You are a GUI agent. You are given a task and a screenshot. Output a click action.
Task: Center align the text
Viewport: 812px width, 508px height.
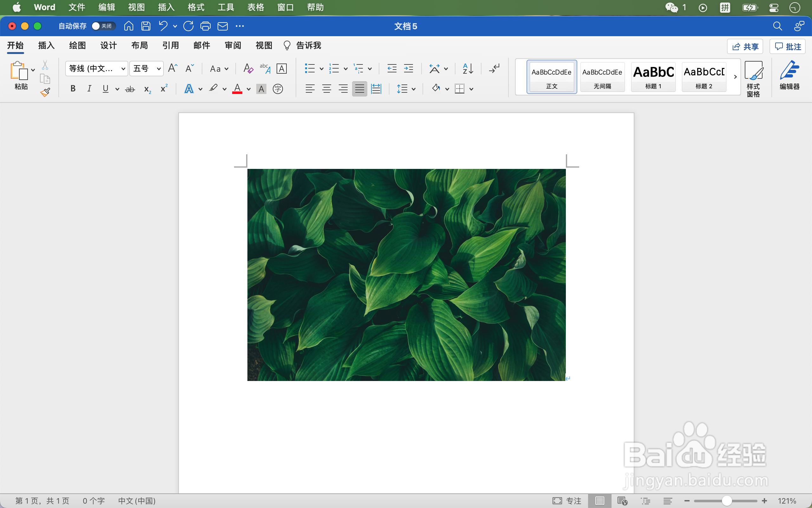coord(326,89)
